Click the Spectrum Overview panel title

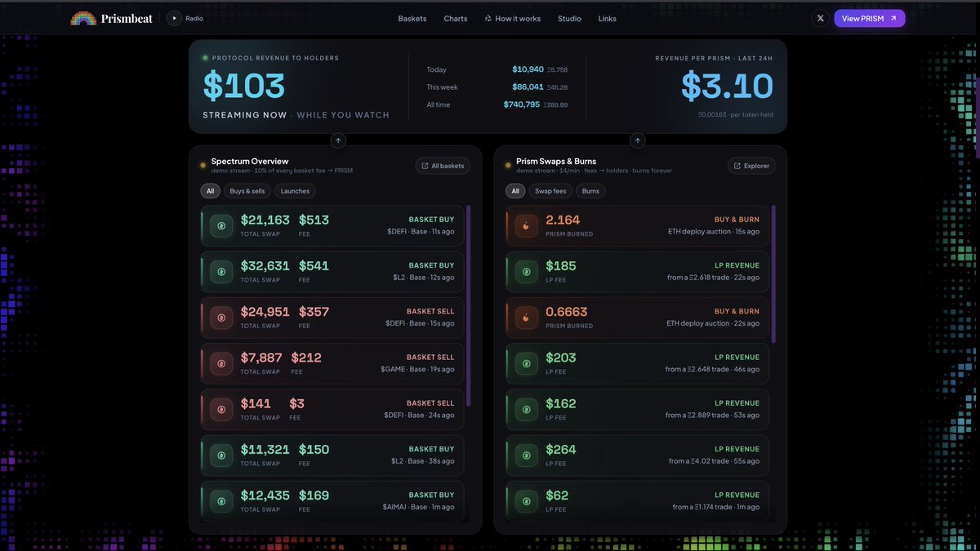point(250,162)
